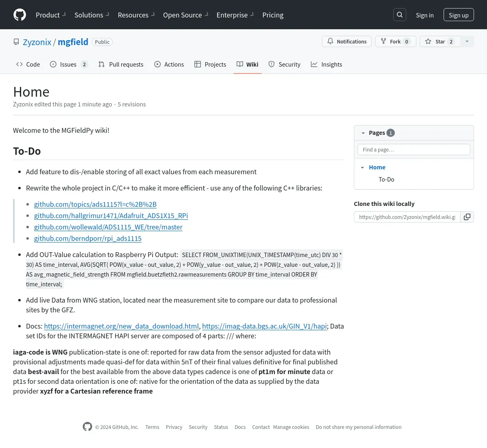Open the mgfield repository link
The height and width of the screenshot is (448, 487).
coord(73,42)
